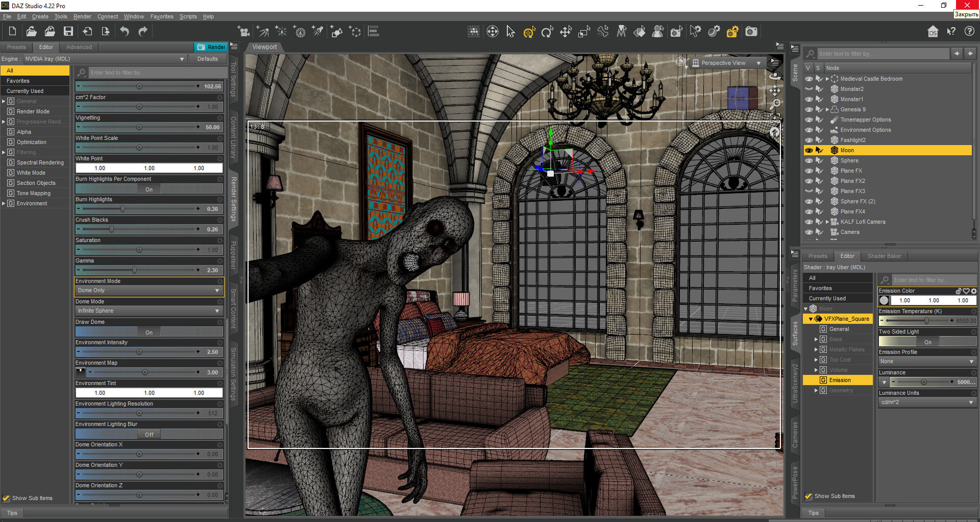Toggle Draw Dome On switch
980x522 pixels.
pyautogui.click(x=149, y=332)
